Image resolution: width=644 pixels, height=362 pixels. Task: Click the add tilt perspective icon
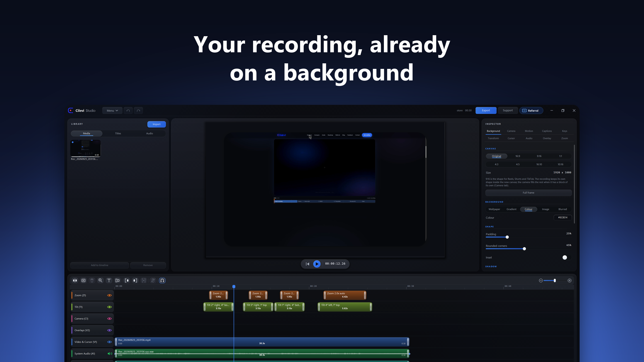(117, 280)
